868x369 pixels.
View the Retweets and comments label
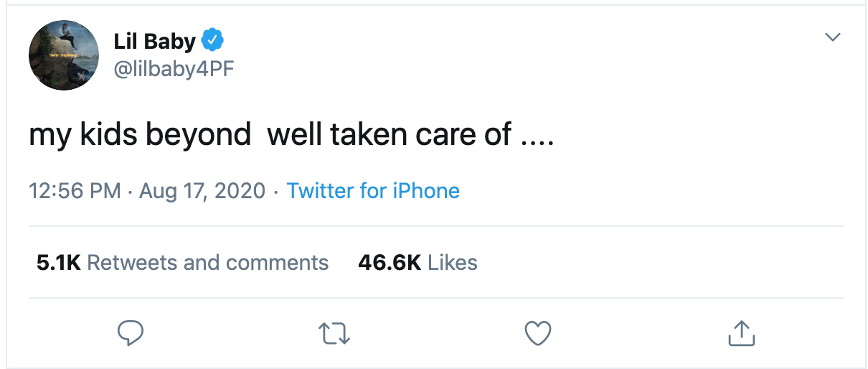click(207, 263)
